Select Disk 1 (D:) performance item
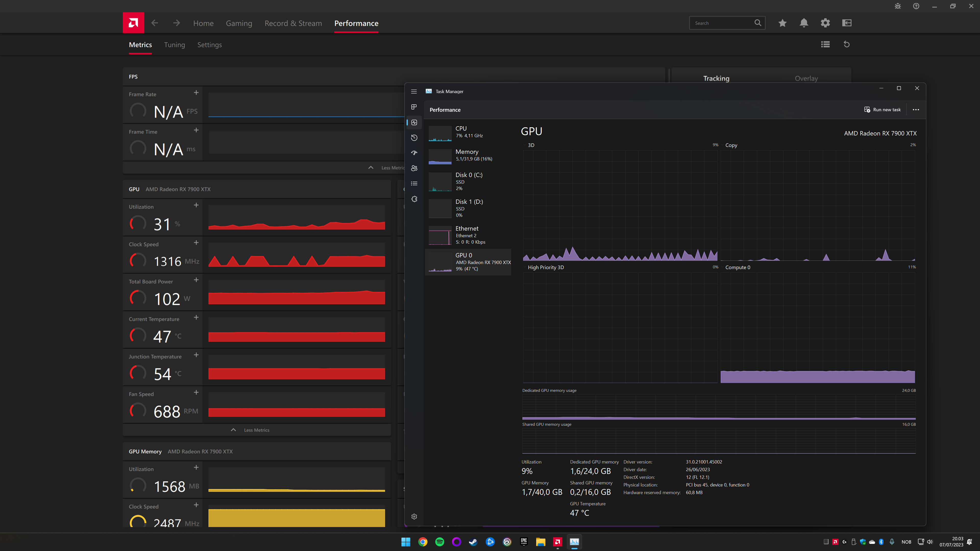The height and width of the screenshot is (551, 980). click(x=468, y=208)
